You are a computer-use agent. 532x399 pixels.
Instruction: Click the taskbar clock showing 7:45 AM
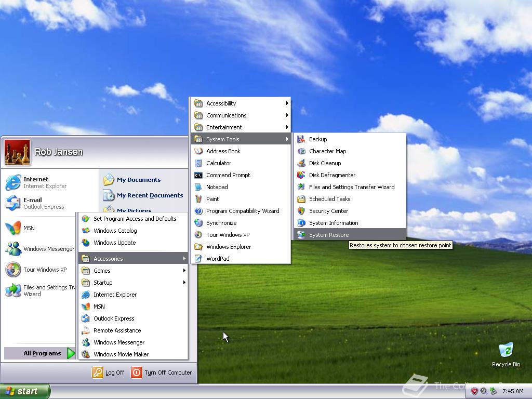click(x=513, y=391)
